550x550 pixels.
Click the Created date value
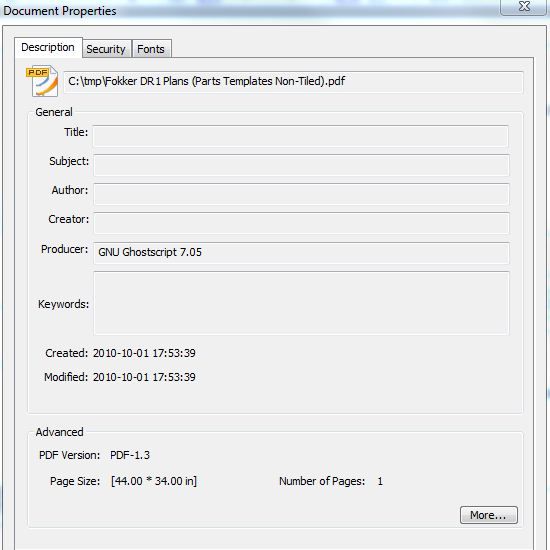144,353
